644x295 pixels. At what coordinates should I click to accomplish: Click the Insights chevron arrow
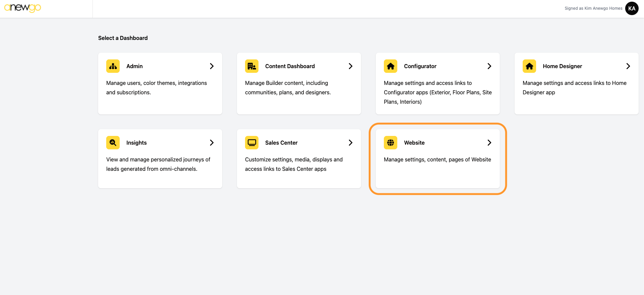pyautogui.click(x=212, y=143)
